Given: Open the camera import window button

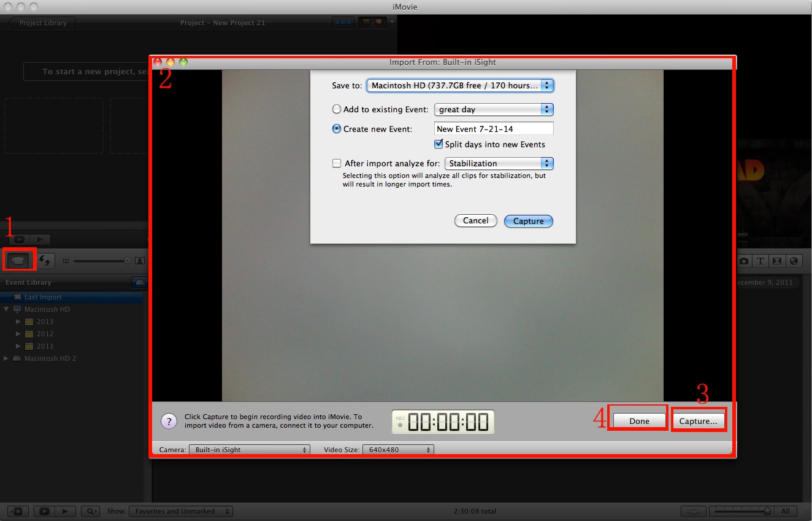Looking at the screenshot, I should pos(18,260).
